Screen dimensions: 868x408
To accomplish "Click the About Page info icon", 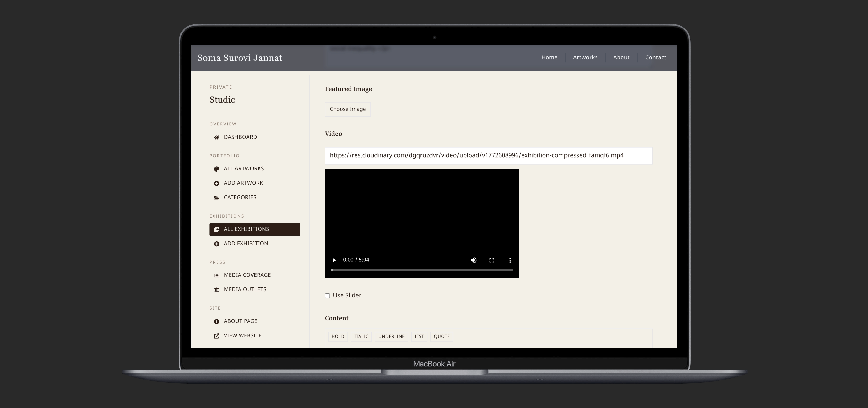I will (x=217, y=321).
